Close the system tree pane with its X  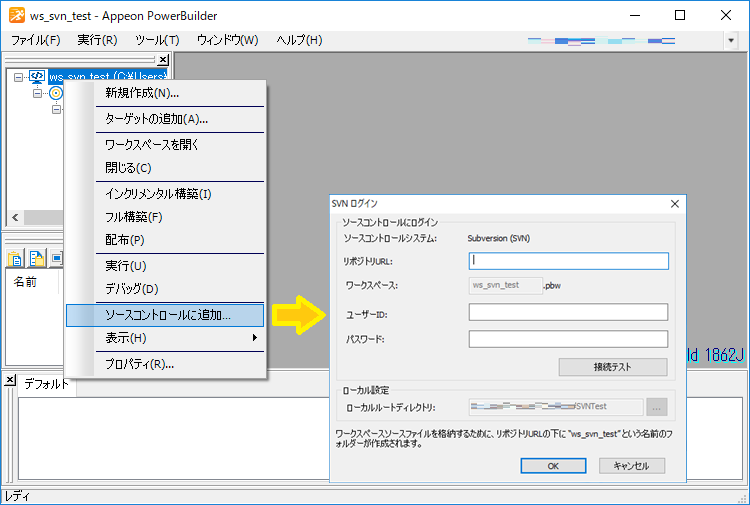click(x=163, y=60)
